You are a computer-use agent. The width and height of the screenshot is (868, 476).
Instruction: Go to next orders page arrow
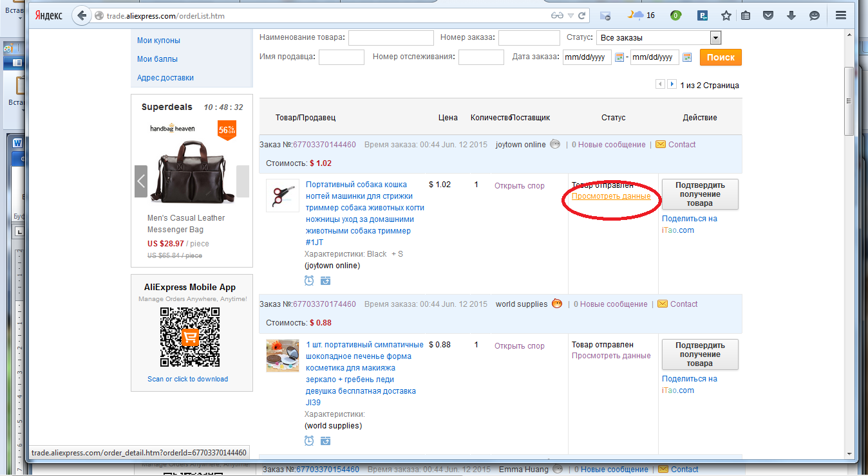coord(672,84)
